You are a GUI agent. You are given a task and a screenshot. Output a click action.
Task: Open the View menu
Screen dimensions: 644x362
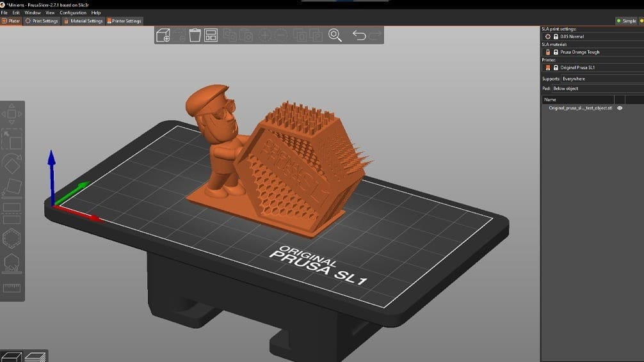pos(50,13)
